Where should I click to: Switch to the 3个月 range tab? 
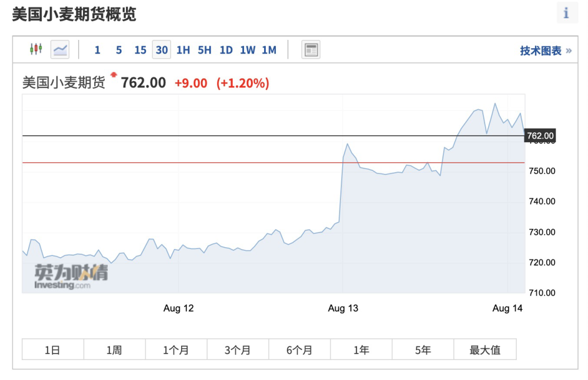click(x=238, y=349)
